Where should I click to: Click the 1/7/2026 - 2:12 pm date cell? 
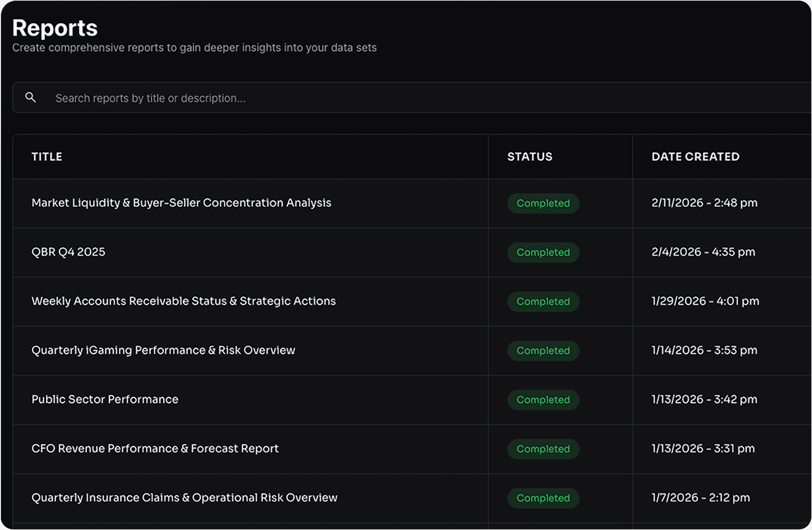tap(700, 498)
